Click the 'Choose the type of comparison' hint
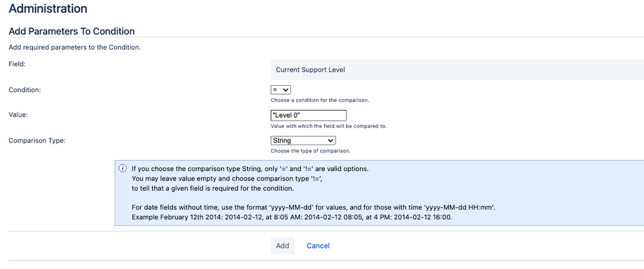This screenshot has width=644, height=269. pyautogui.click(x=310, y=151)
